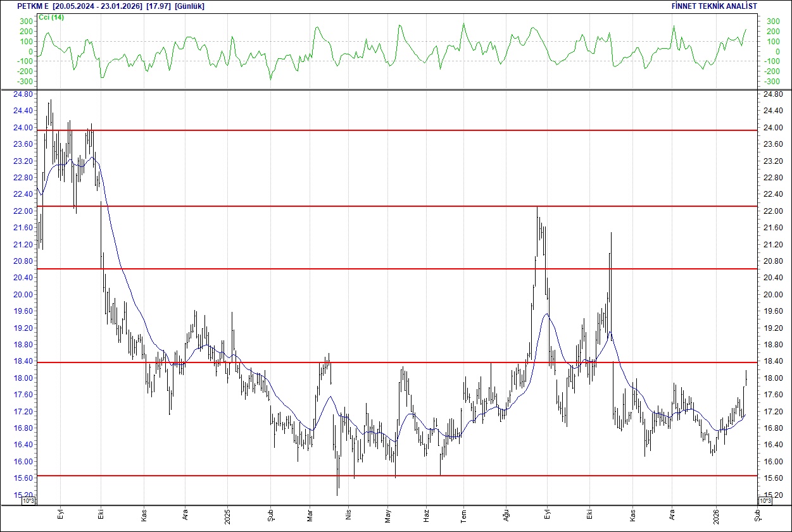Click the 10^3 scale box at bottom left
792x532 pixels.
[x=30, y=501]
